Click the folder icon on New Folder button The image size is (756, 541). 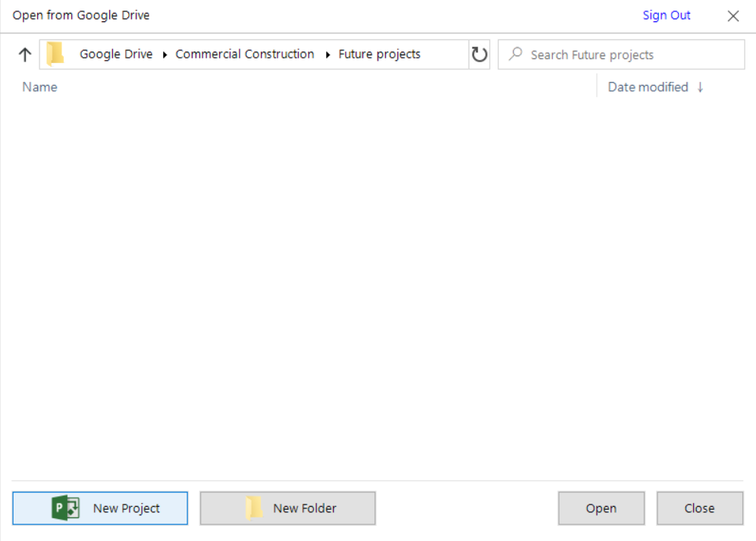[254, 508]
